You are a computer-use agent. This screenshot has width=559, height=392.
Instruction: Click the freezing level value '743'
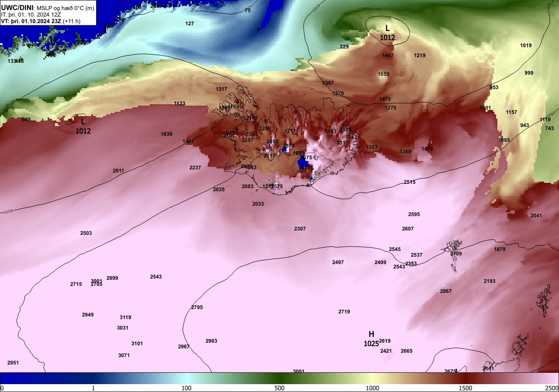click(549, 128)
